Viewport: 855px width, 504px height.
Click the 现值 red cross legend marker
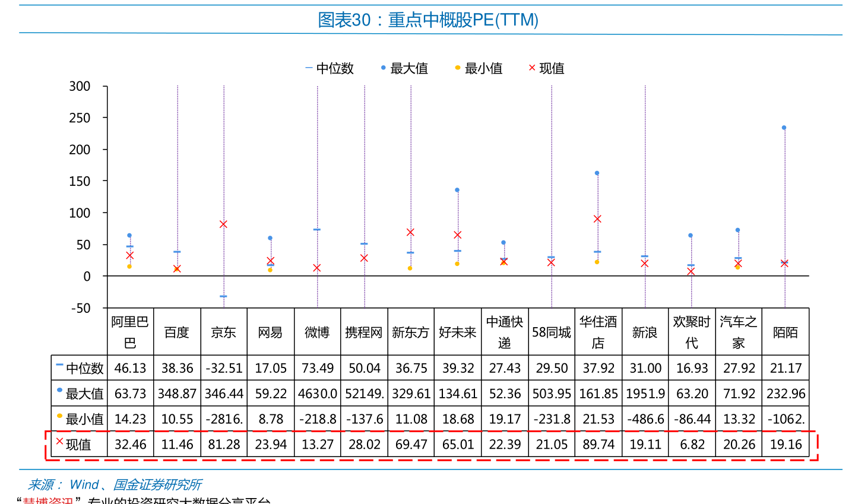tap(532, 68)
